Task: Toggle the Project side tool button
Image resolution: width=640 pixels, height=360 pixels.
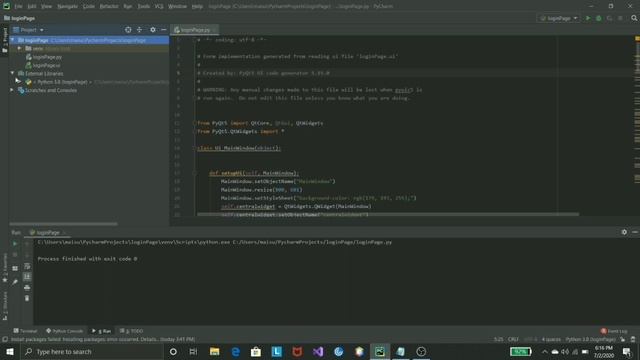Action: (x=5, y=39)
